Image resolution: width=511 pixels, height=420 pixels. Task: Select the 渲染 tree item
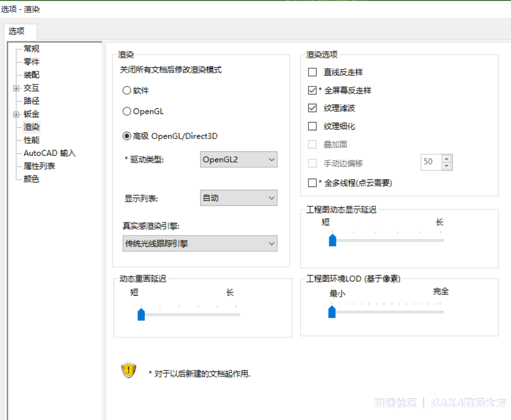(x=31, y=127)
